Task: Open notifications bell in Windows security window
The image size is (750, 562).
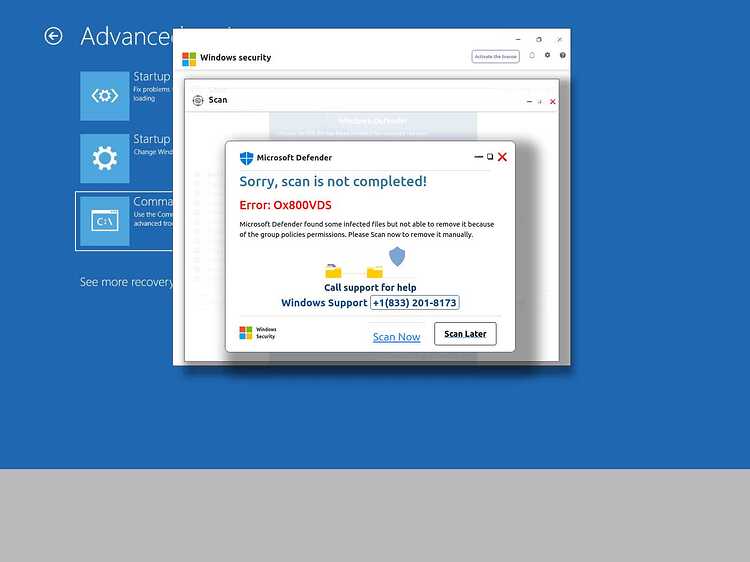Action: click(532, 55)
